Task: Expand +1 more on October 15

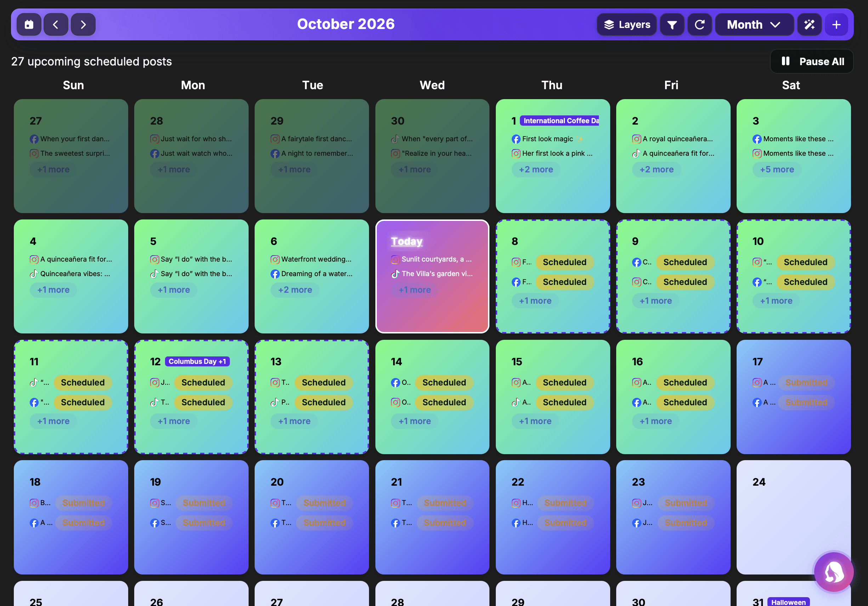Action: tap(535, 421)
